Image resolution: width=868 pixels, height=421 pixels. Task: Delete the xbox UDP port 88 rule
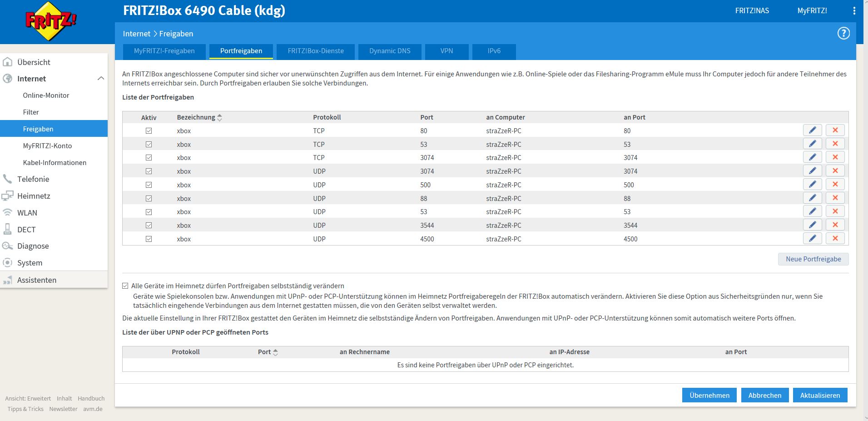coord(835,198)
